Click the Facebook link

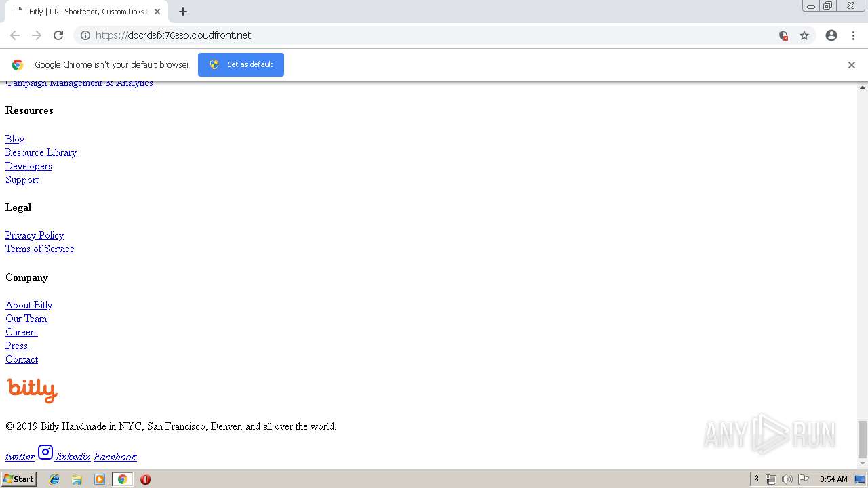click(x=115, y=457)
